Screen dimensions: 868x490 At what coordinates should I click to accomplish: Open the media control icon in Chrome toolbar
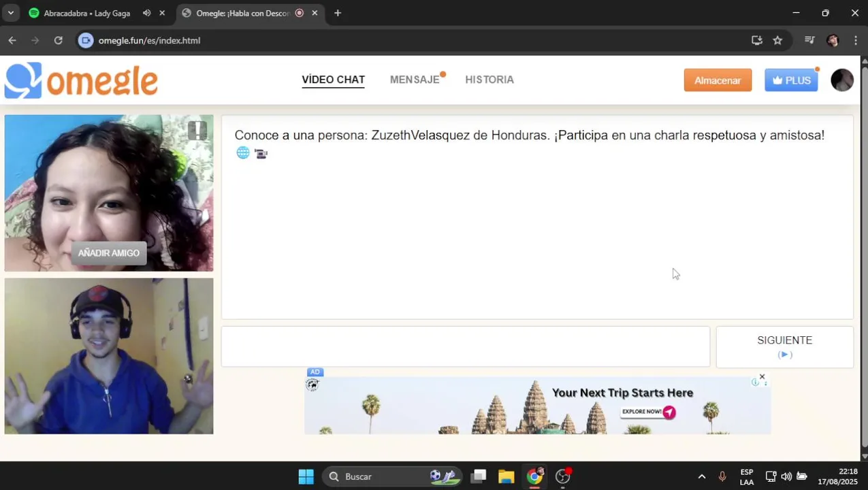pyautogui.click(x=809, y=40)
